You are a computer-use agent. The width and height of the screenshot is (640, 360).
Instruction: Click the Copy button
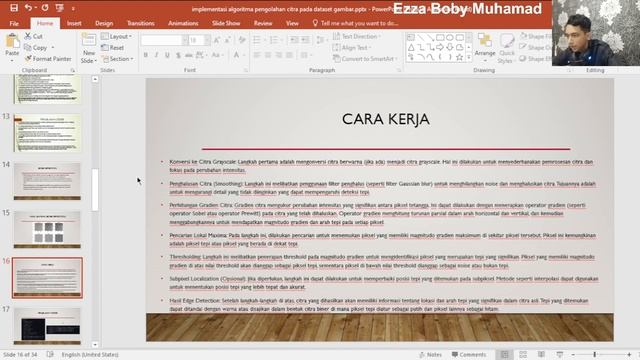[36, 48]
